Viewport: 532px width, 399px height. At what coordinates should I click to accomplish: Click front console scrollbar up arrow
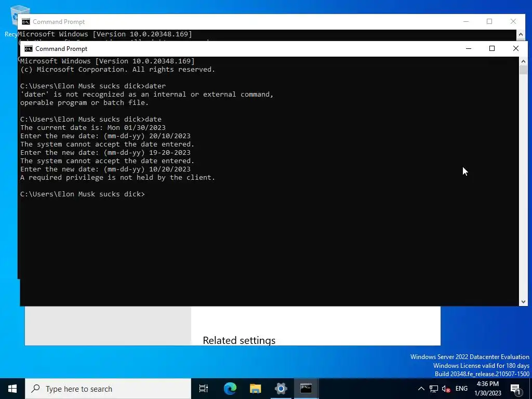[x=523, y=61]
